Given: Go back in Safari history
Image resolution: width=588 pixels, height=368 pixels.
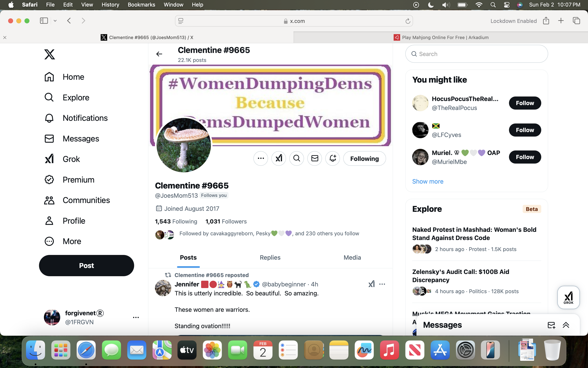Looking at the screenshot, I should [69, 21].
